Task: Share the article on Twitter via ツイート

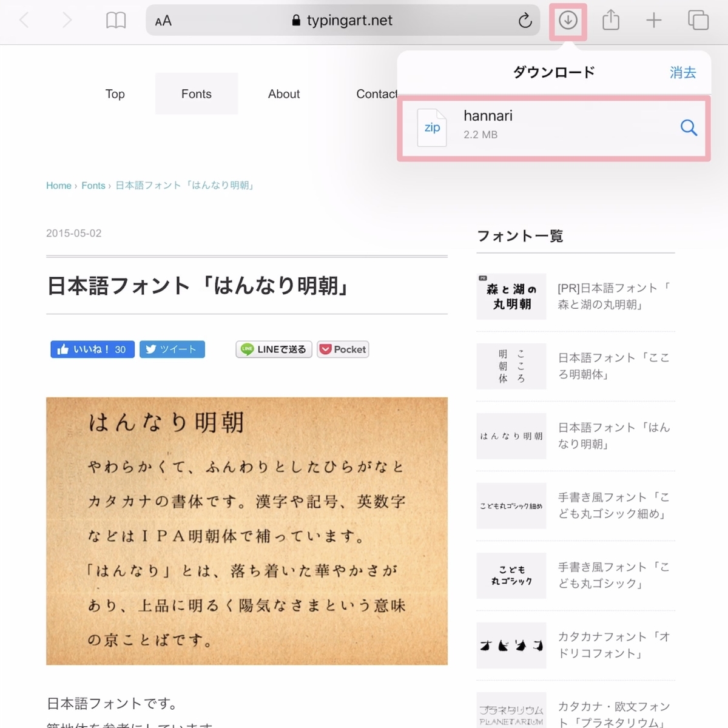Action: point(172,349)
